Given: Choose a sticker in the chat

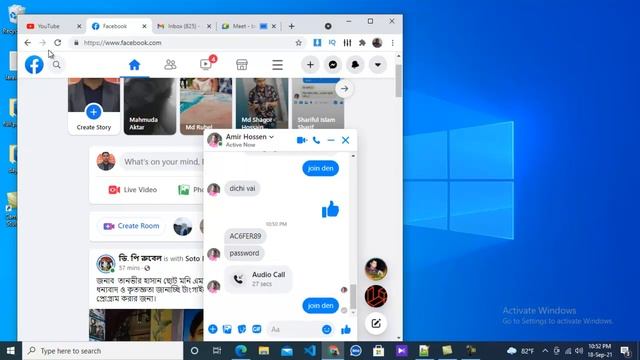Looking at the screenshot, I should pos(242,329).
